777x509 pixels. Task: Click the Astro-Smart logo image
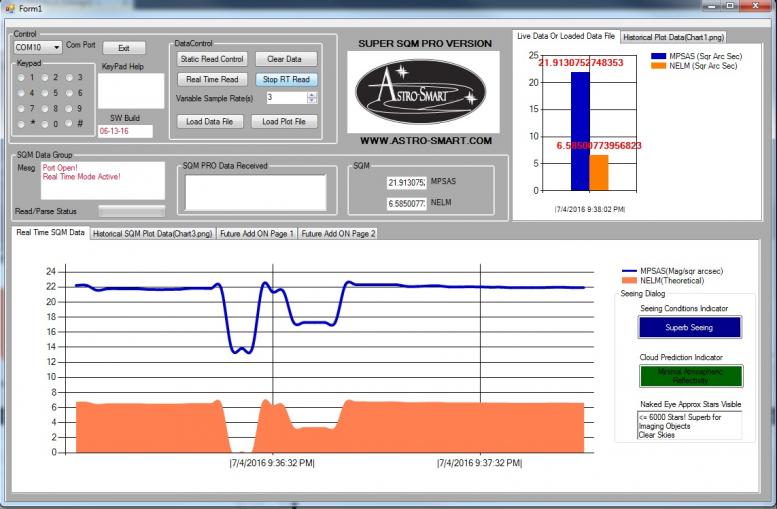(423, 92)
